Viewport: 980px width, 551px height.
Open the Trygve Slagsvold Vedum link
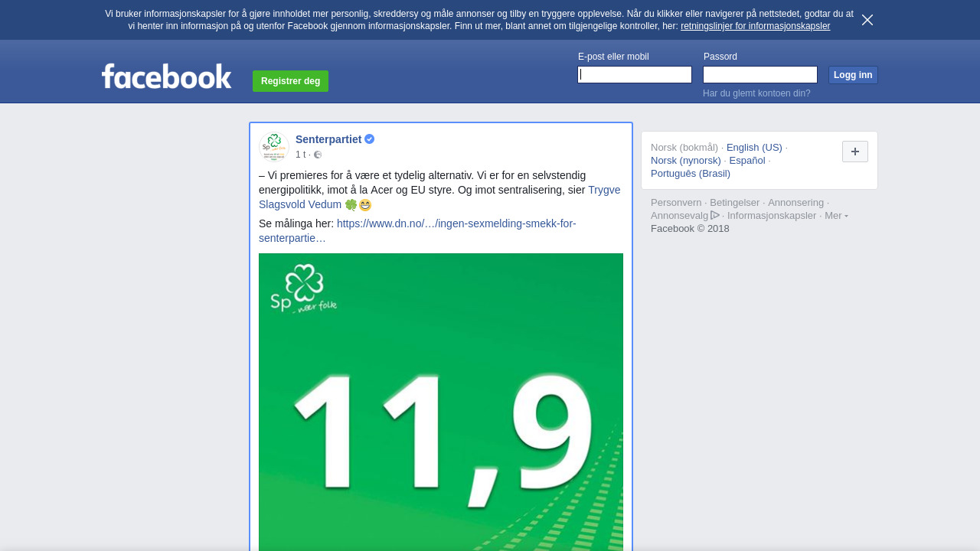[439, 197]
